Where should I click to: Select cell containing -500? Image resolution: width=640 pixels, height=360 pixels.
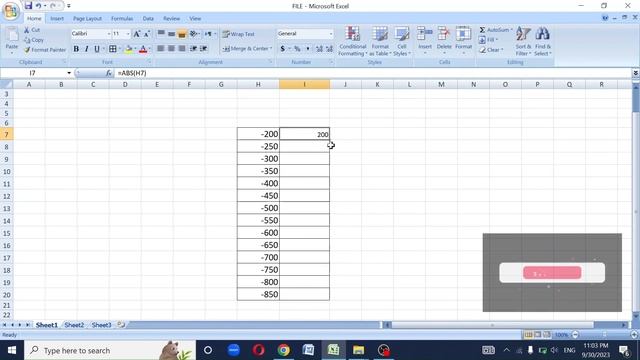[258, 208]
